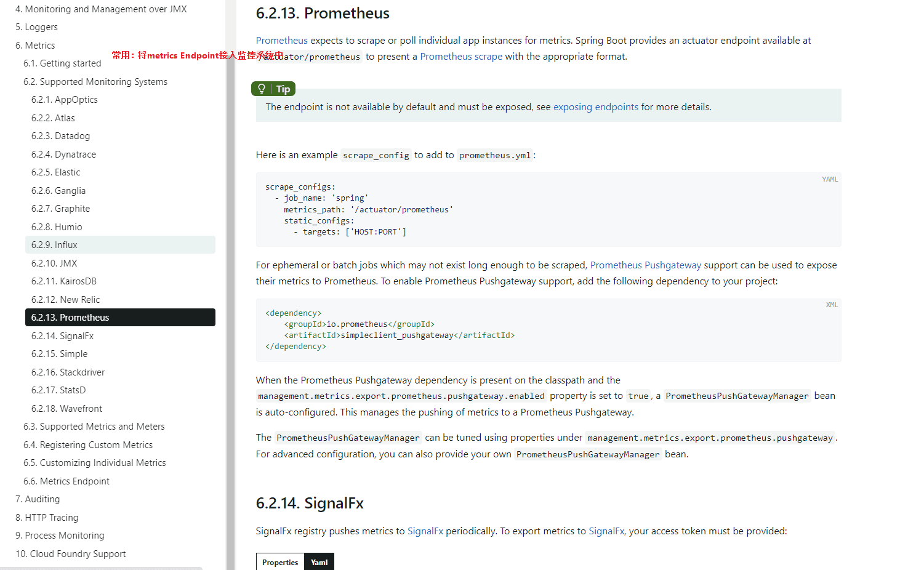Navigate to 6.6. Metrics Endpoint
Image resolution: width=924 pixels, height=570 pixels.
(x=66, y=481)
